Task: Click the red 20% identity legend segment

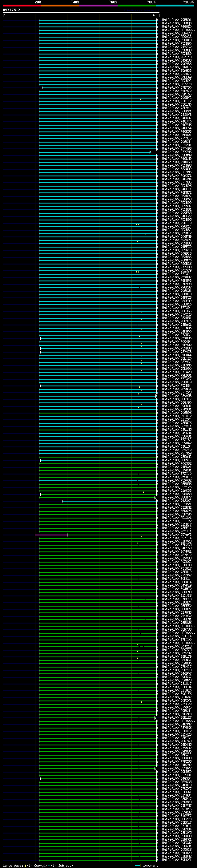Action: pyautogui.click(x=22, y=6)
